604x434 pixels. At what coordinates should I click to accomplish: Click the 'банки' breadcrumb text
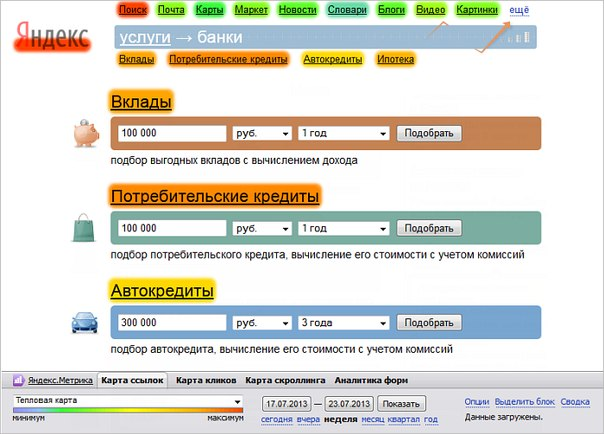pos(220,37)
